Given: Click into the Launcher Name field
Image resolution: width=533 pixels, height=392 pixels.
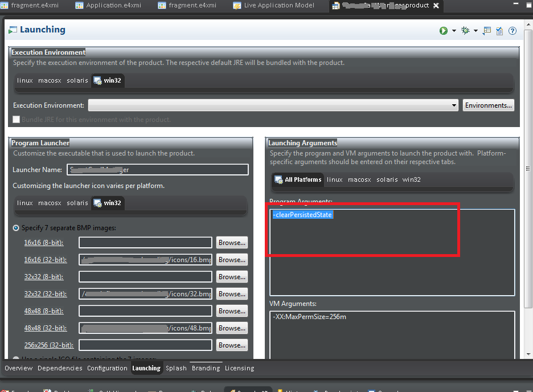Looking at the screenshot, I should coord(158,170).
